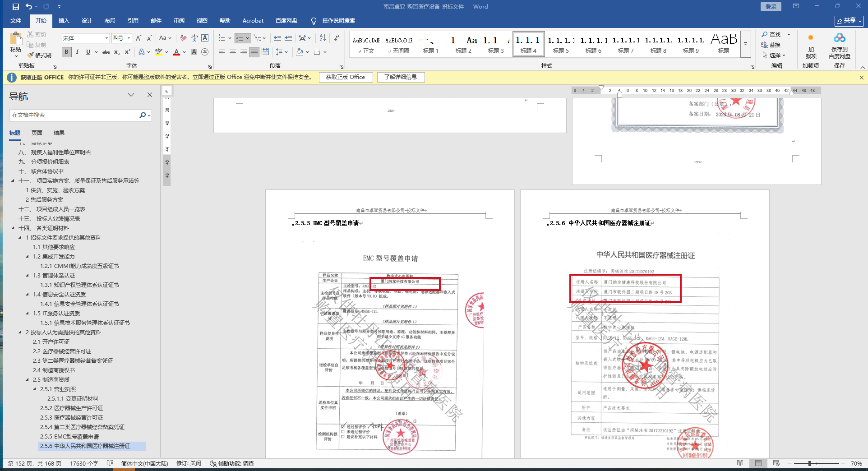
Task: Toggle italic formatting
Action: click(x=77, y=52)
